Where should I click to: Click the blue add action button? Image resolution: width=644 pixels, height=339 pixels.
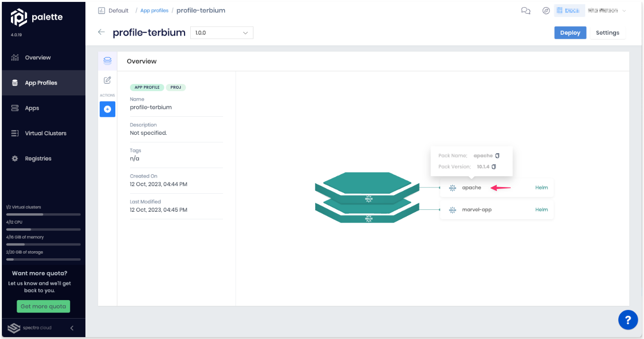(x=107, y=109)
